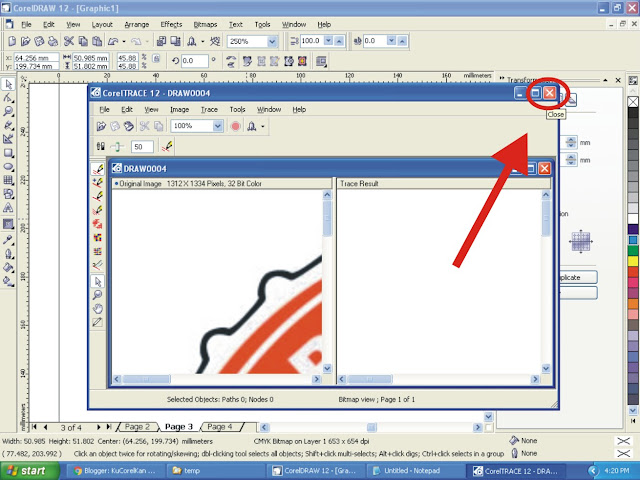Click down arrow of the 100.0 nudge field
Screen dimensions: 640x480
328,40
